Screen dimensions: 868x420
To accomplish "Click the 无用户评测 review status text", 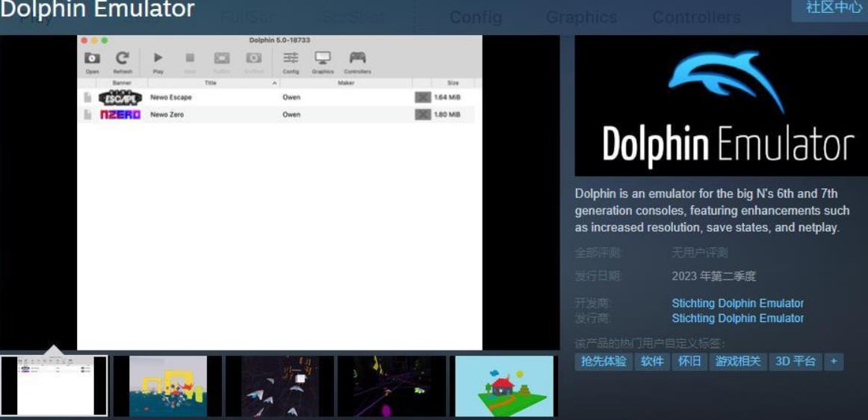I will coord(699,253).
